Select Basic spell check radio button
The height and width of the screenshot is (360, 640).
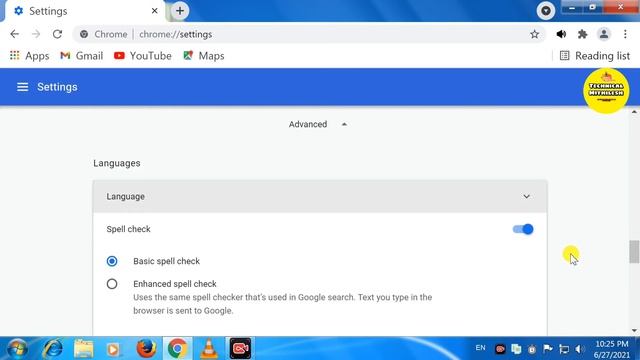[112, 261]
